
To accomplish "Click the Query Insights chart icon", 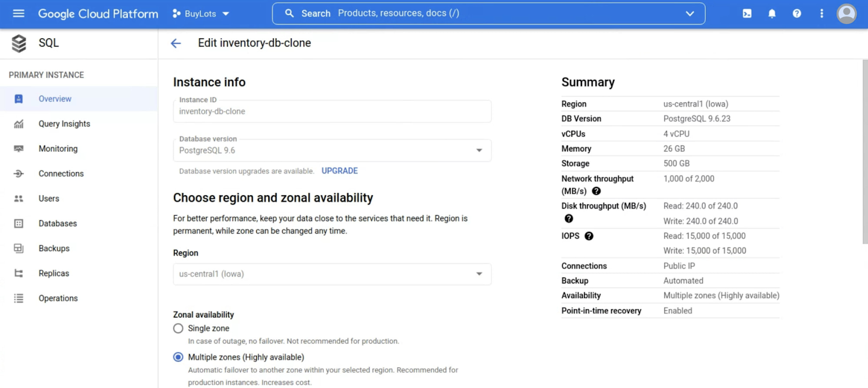I will (18, 124).
